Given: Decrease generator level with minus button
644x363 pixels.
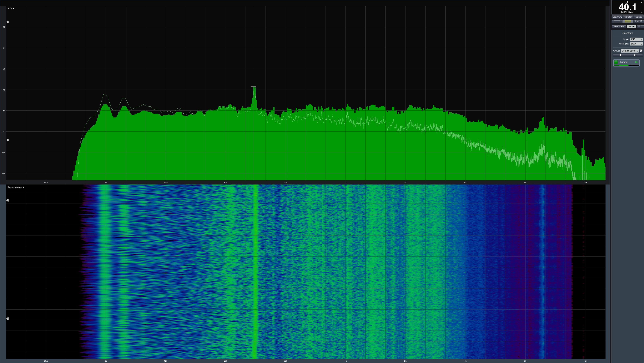Looking at the screenshot, I should click(x=642, y=26).
